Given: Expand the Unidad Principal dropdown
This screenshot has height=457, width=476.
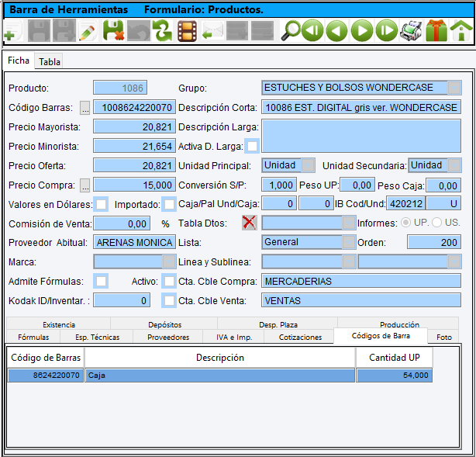Looking at the screenshot, I should (308, 164).
